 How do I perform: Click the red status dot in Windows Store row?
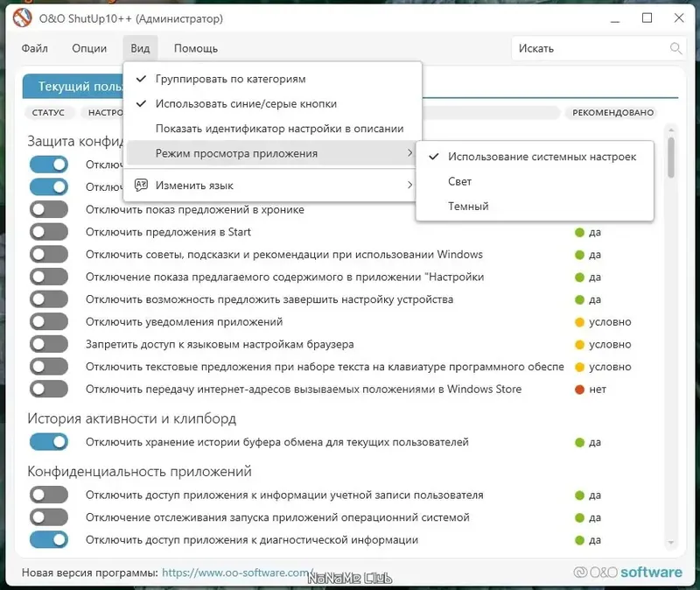click(x=578, y=390)
